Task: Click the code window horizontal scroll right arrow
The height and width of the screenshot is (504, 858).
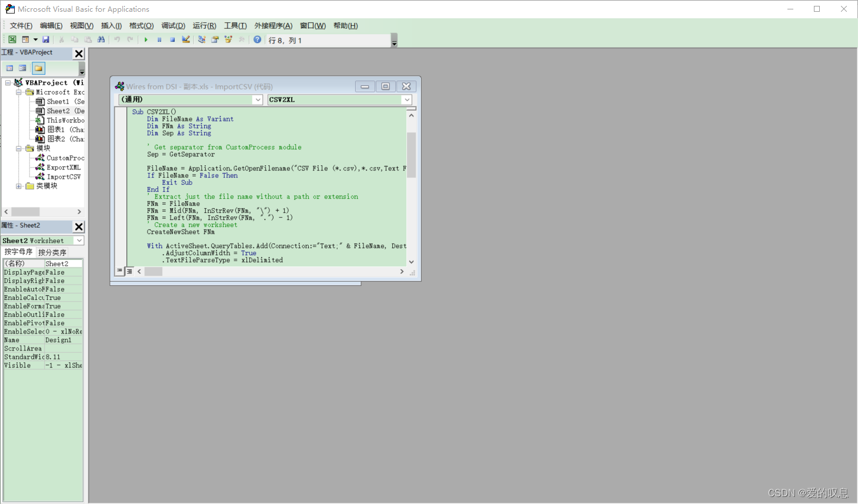Action: tap(402, 272)
